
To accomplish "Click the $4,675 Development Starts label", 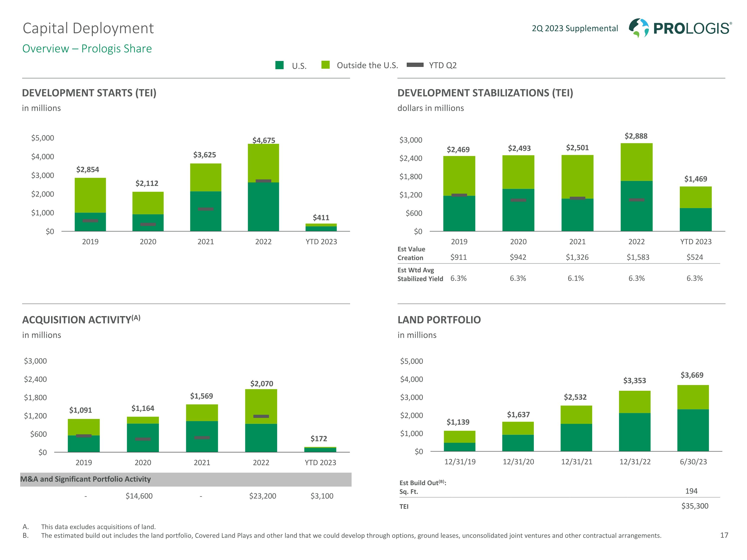I will pyautogui.click(x=264, y=140).
